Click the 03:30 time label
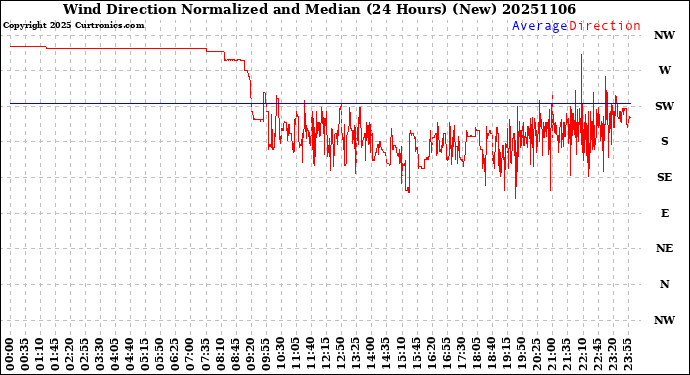This screenshot has height=375, width=690. (100, 355)
